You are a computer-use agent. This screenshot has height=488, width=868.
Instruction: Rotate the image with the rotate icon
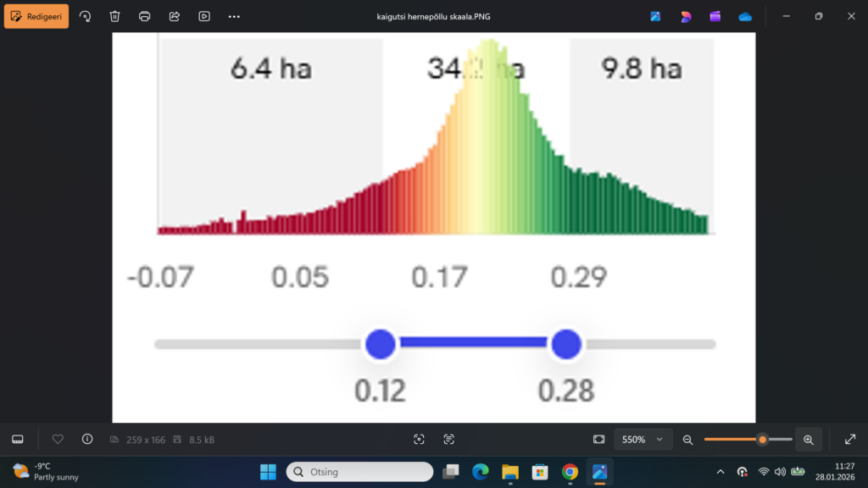[x=85, y=16]
